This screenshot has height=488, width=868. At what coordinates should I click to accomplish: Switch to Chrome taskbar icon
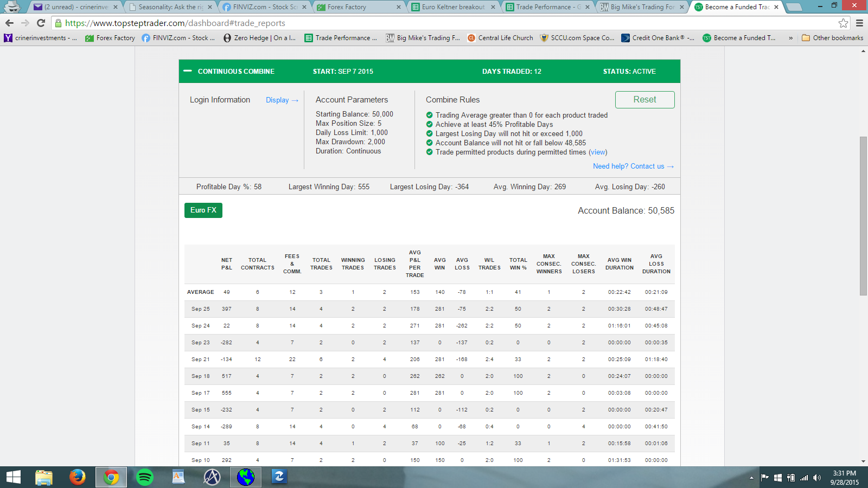click(x=111, y=477)
